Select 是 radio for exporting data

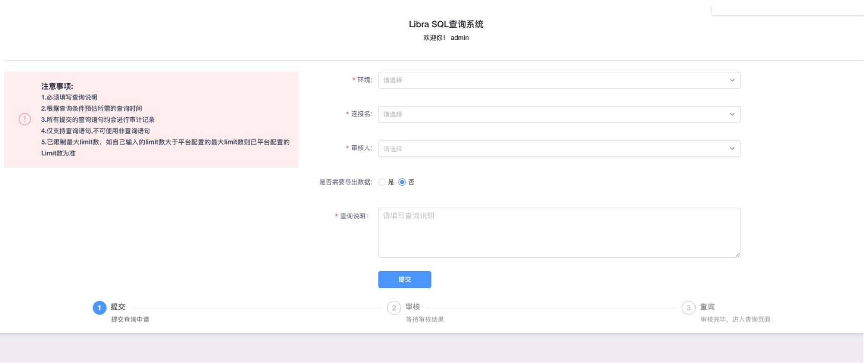pyautogui.click(x=382, y=182)
